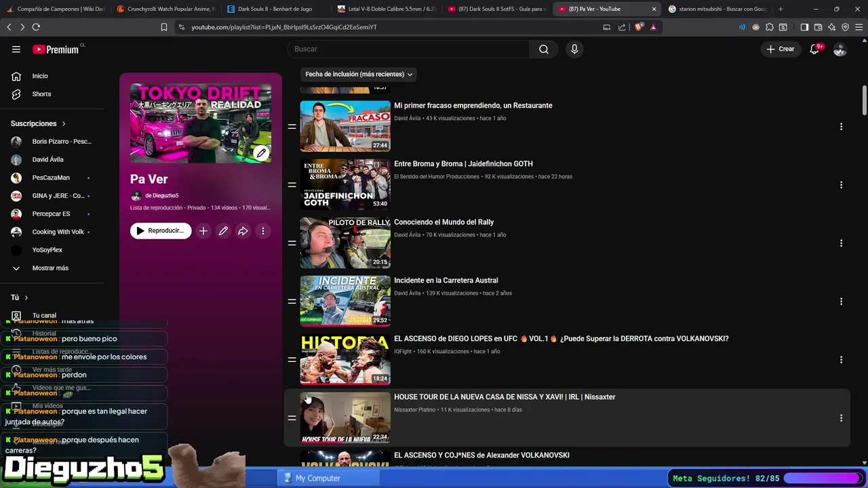Screen dimensions: 868x488
Task: Open the YouTube guide hamburger menu
Action: tap(16, 49)
